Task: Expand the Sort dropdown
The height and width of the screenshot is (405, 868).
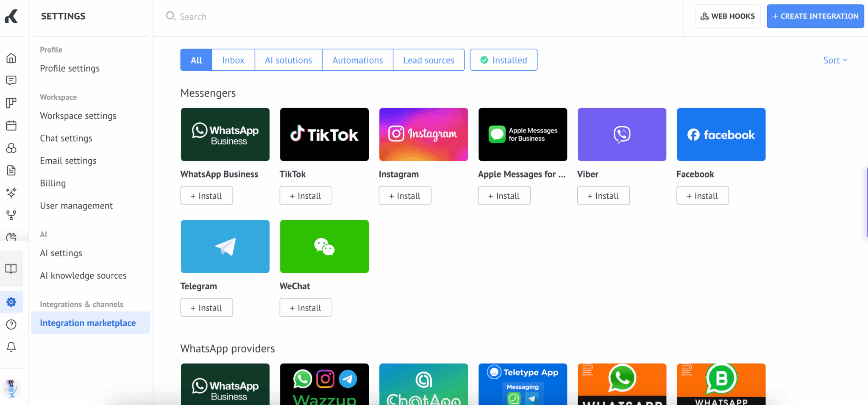Action: click(835, 60)
